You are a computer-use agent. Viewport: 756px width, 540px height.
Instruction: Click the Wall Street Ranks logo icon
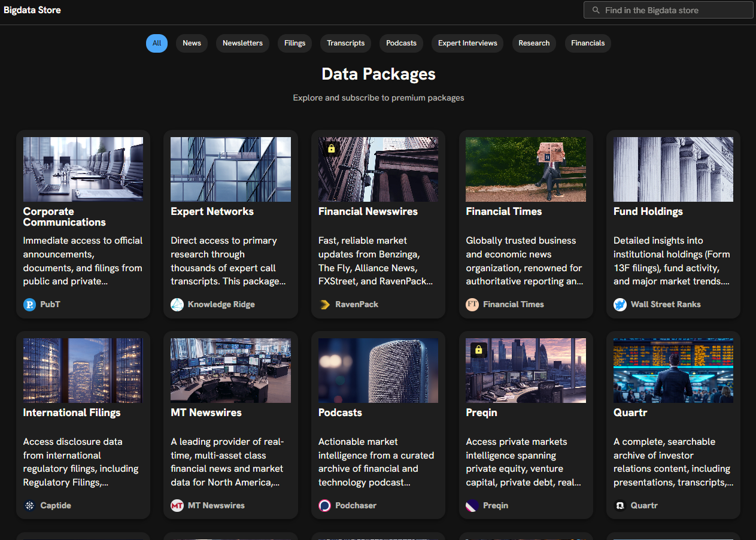pyautogui.click(x=620, y=305)
